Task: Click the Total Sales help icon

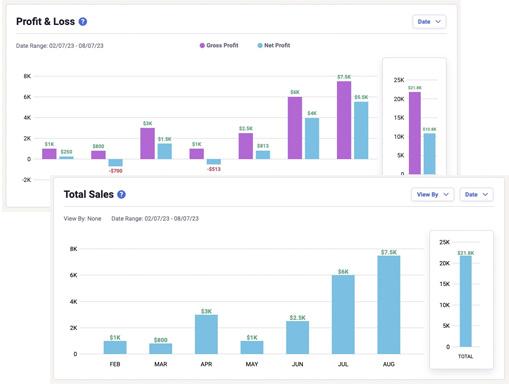Action: coord(122,194)
